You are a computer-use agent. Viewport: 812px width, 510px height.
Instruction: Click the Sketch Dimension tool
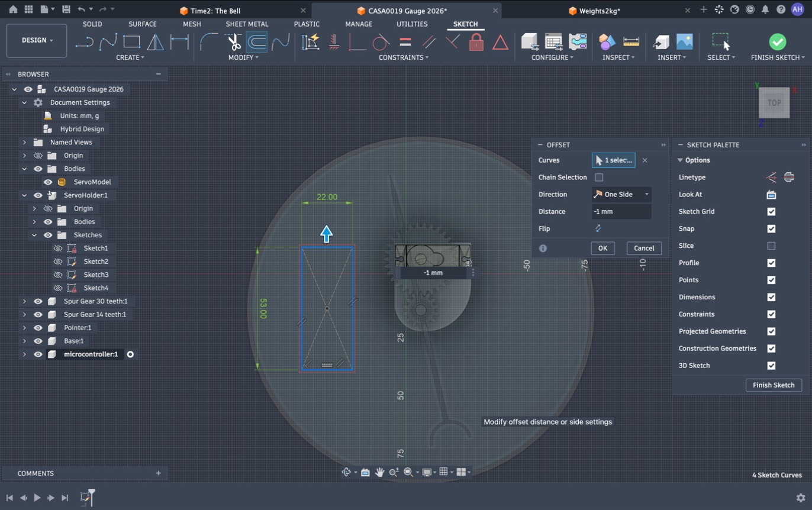[179, 42]
